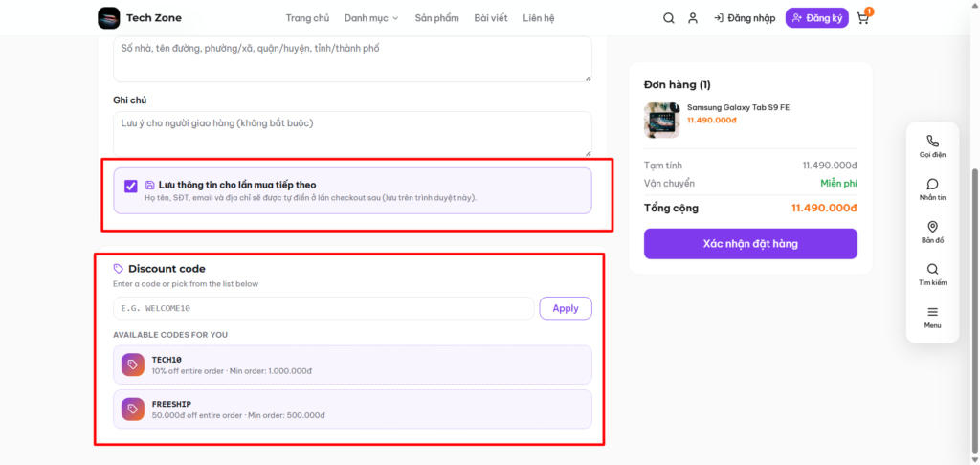Open the Nhắn tin chat icon
The width and height of the screenshot is (980, 465).
pos(932,184)
